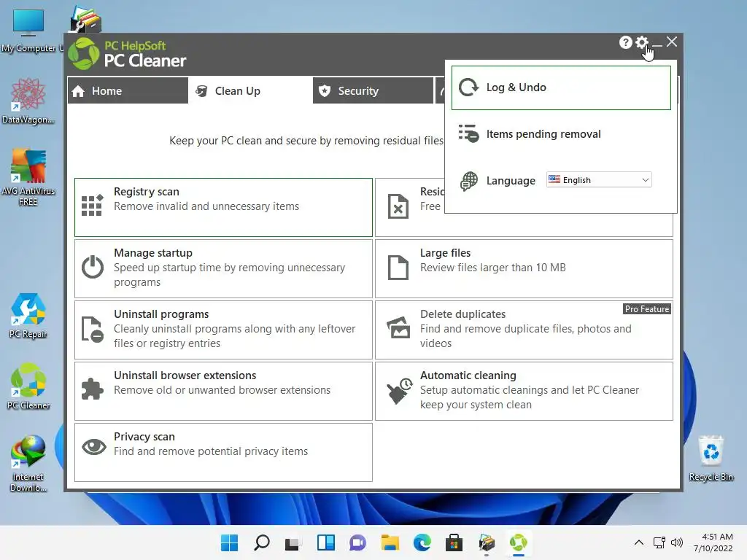The width and height of the screenshot is (747, 560).
Task: Open Microsoft Store from taskbar
Action: click(x=454, y=542)
